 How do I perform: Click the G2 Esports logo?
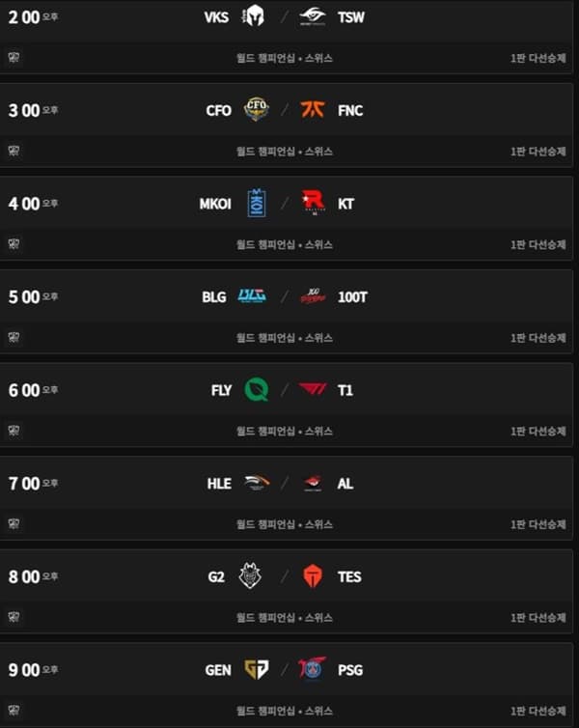[x=250, y=575]
